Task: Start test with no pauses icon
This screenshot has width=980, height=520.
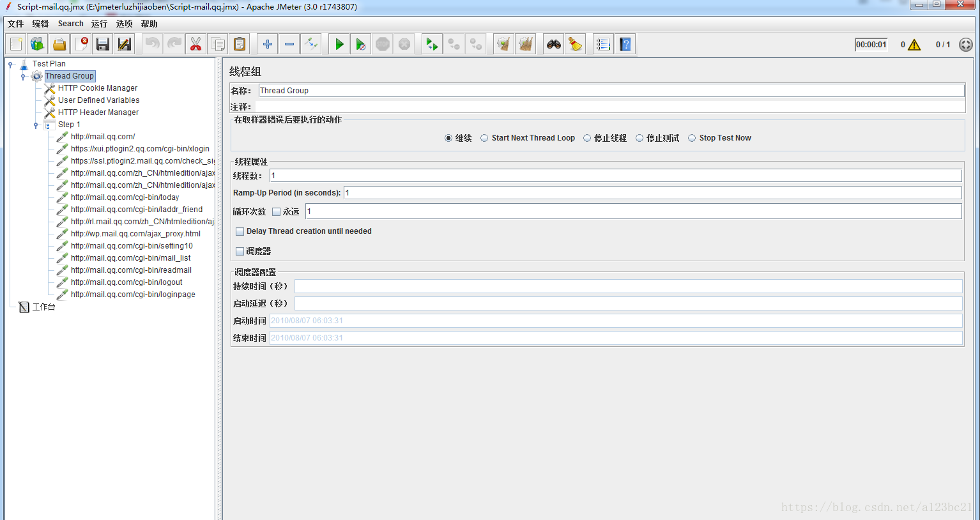Action: point(361,44)
